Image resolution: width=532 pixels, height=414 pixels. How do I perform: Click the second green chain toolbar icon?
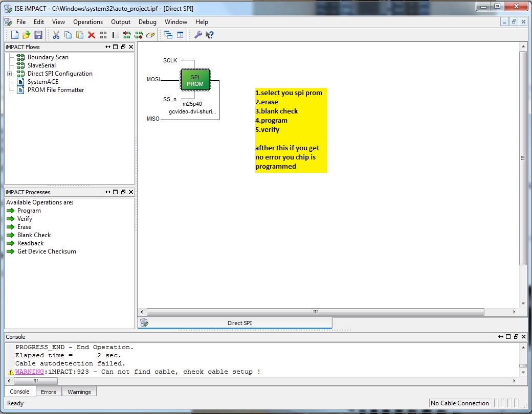pyautogui.click(x=139, y=35)
